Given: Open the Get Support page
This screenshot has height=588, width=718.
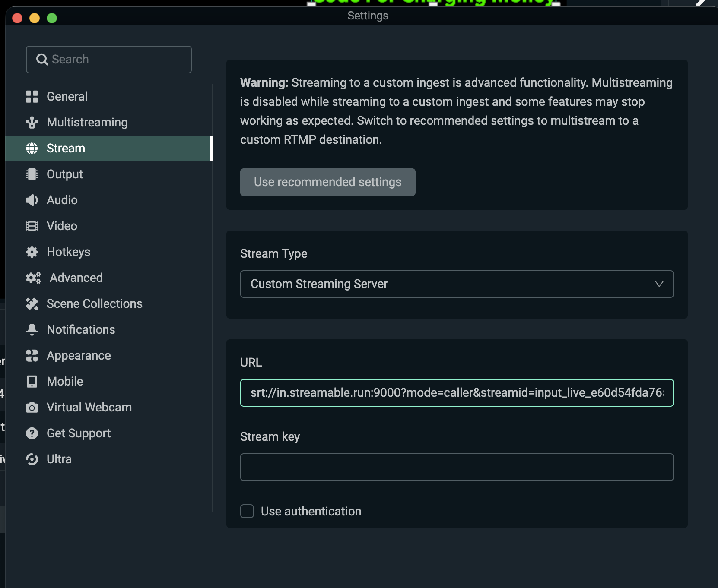Looking at the screenshot, I should (109, 433).
